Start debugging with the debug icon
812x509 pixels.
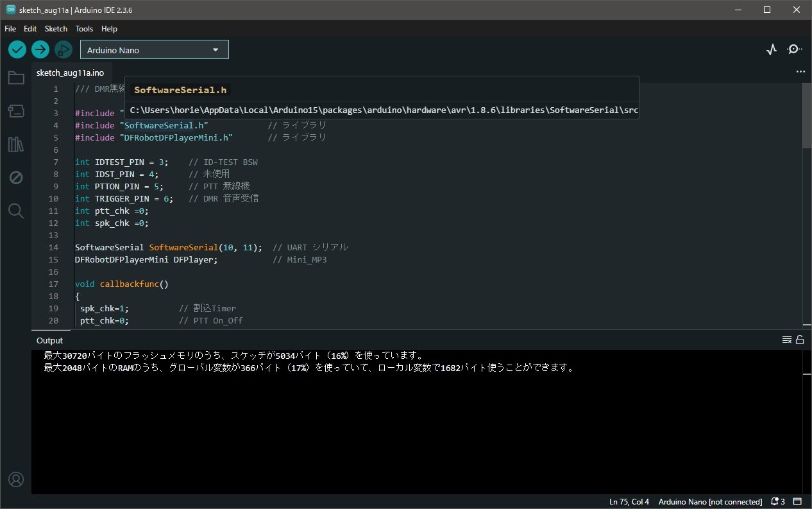pyautogui.click(x=63, y=49)
